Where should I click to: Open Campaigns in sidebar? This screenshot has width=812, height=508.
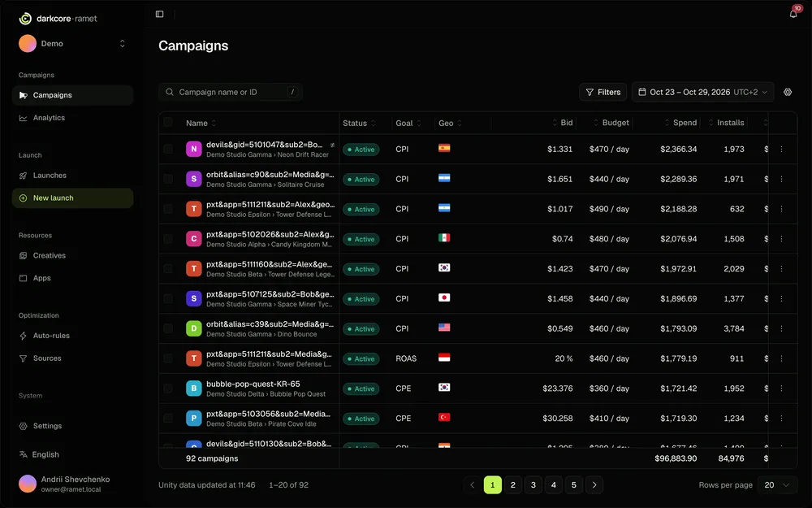point(72,95)
